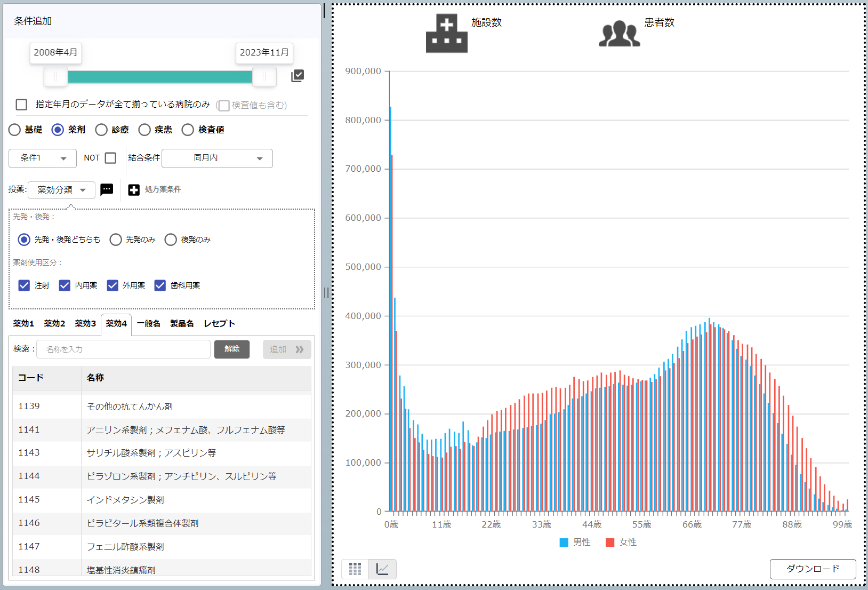Click the 処方薬条件 label link
The height and width of the screenshot is (590, 868).
(x=163, y=189)
